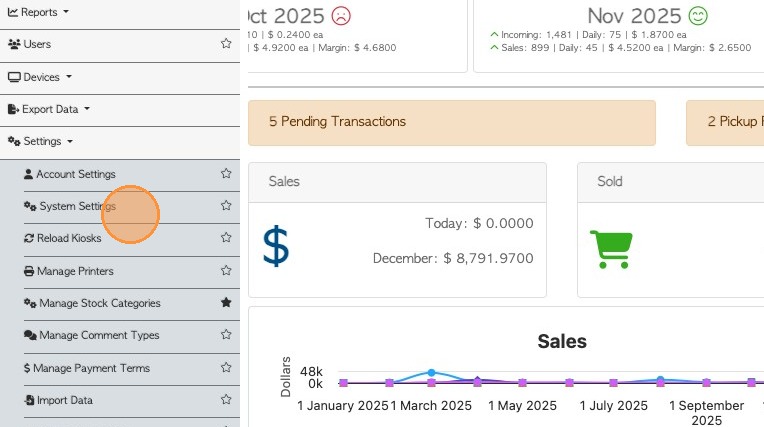
Task: Toggle favorite star for Account Settings
Action: coord(226,174)
